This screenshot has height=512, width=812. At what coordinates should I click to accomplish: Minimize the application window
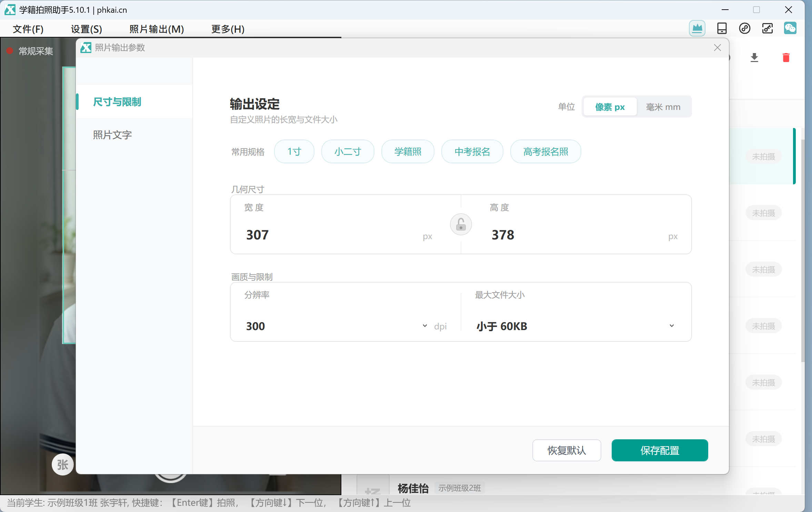click(x=725, y=10)
